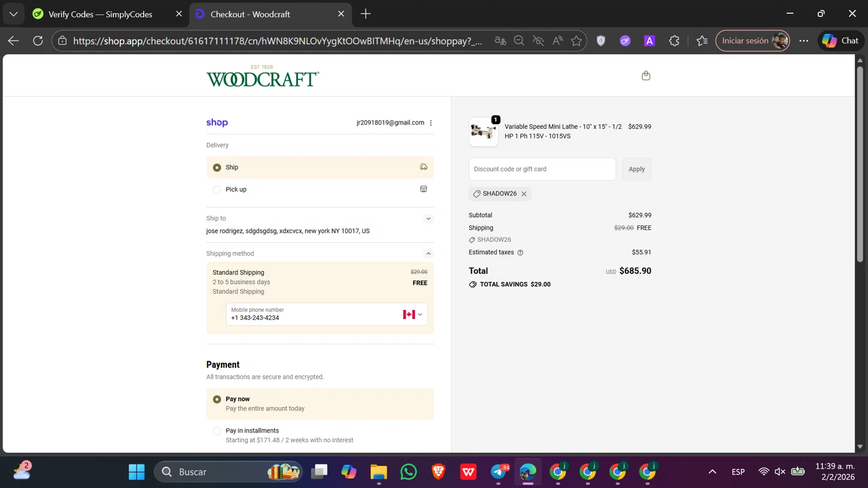Open the purple A extension
Viewport: 868px width, 488px height.
click(650, 40)
